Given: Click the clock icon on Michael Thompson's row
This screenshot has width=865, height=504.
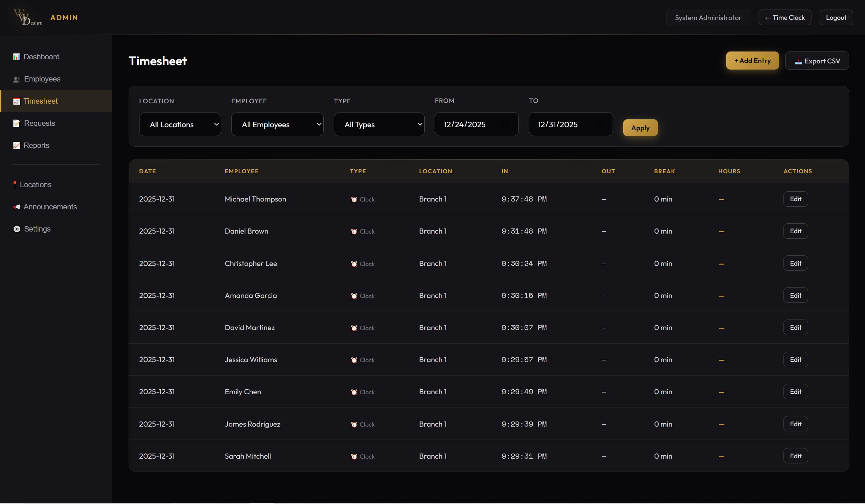Looking at the screenshot, I should 355,199.
